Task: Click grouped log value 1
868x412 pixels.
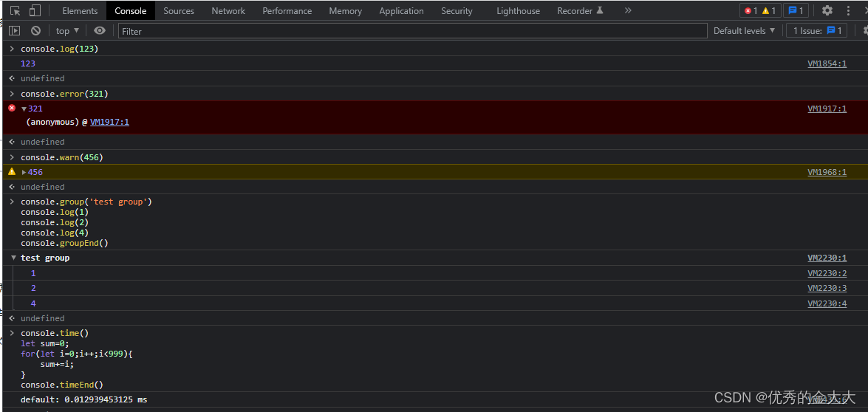Action: pos(33,273)
